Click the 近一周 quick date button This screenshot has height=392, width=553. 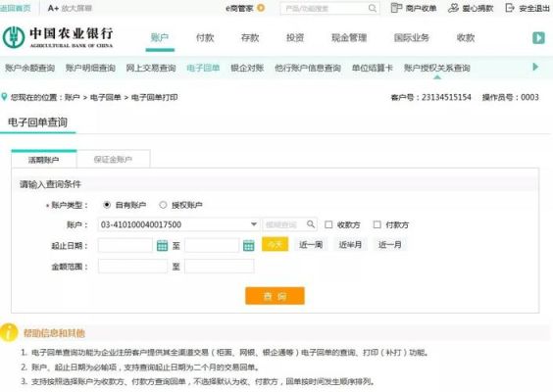(311, 244)
